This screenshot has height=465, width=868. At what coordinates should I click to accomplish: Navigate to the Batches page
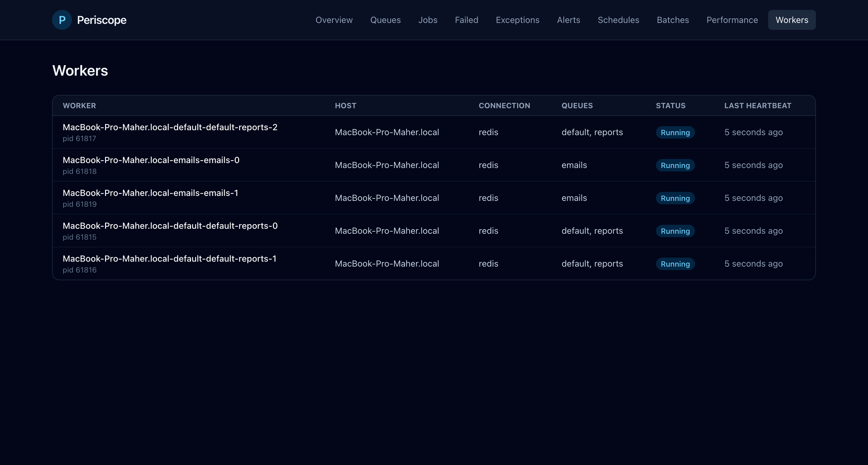click(x=673, y=20)
